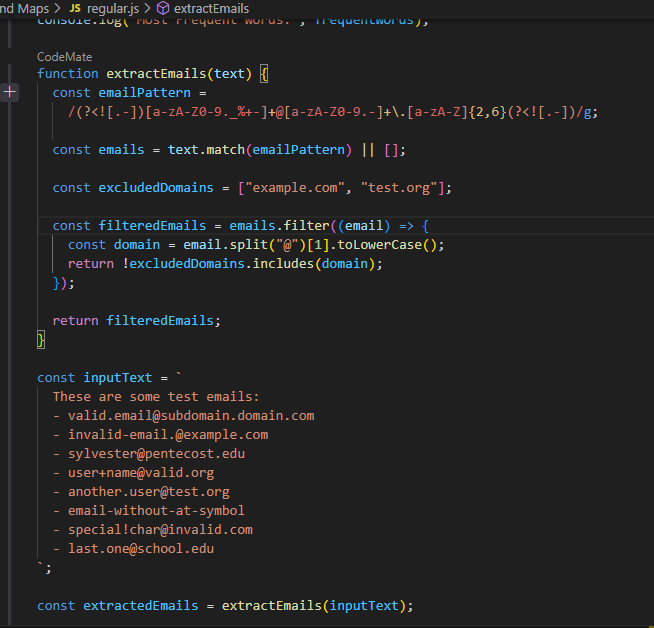Click toLowerCase() in the domain line

(387, 245)
